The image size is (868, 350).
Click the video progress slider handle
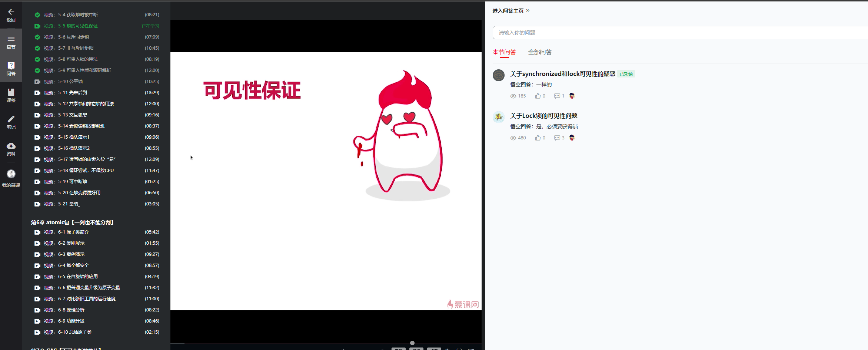[412, 343]
